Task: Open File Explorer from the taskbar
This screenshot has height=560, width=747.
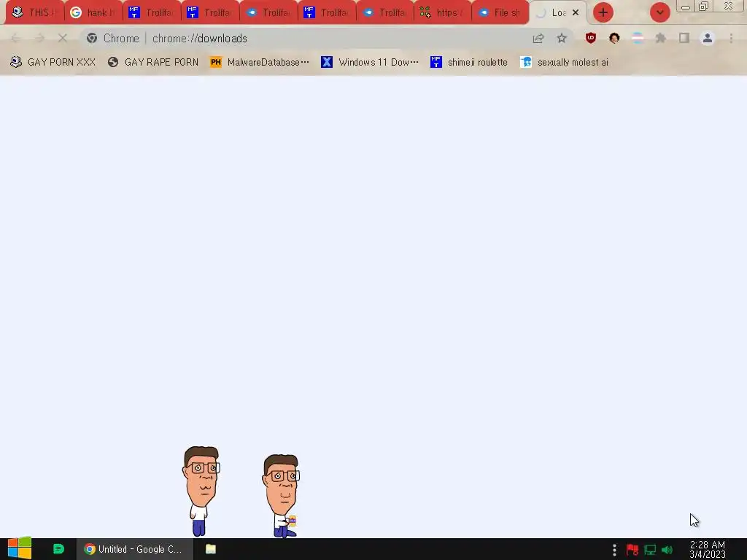Action: point(211,549)
